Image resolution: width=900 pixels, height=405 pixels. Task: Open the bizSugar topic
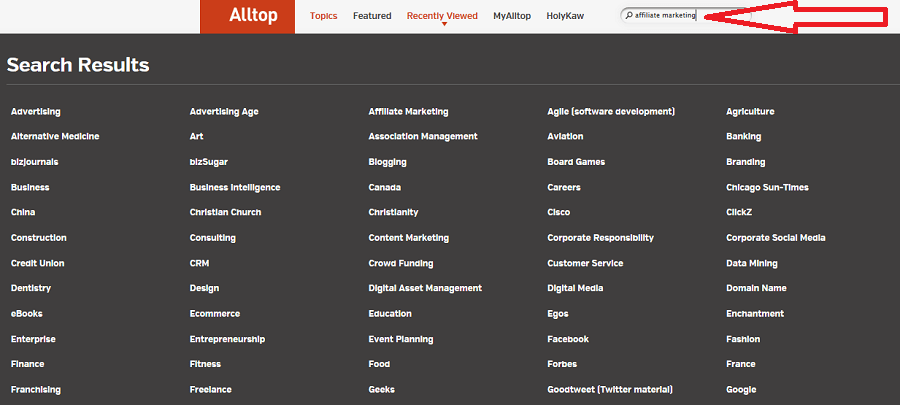point(209,162)
